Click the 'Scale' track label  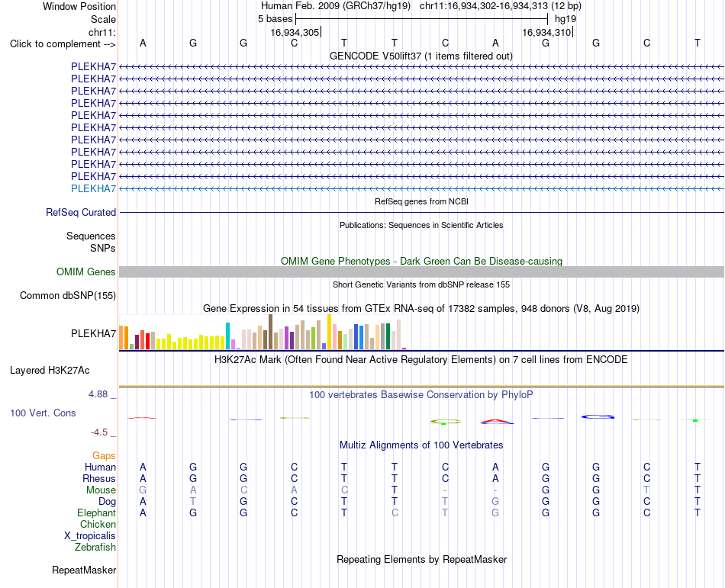(x=103, y=19)
